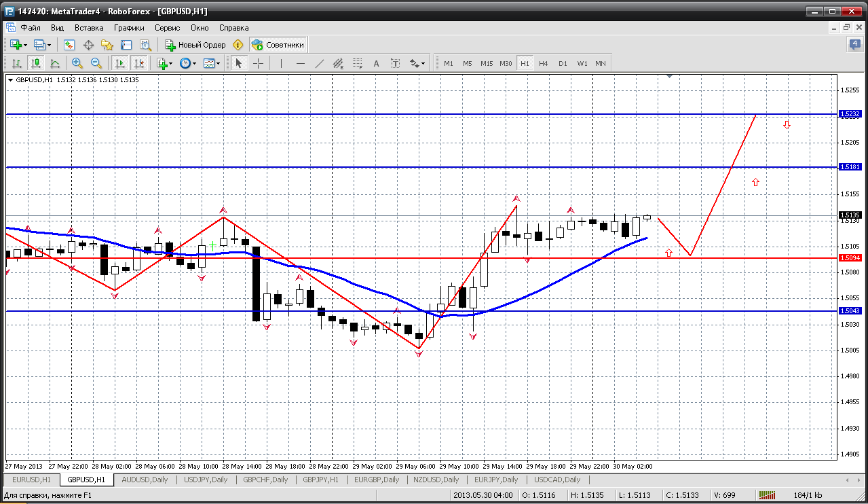868x504 pixels.
Task: Switch chart to line chart mode
Action: pyautogui.click(x=54, y=63)
